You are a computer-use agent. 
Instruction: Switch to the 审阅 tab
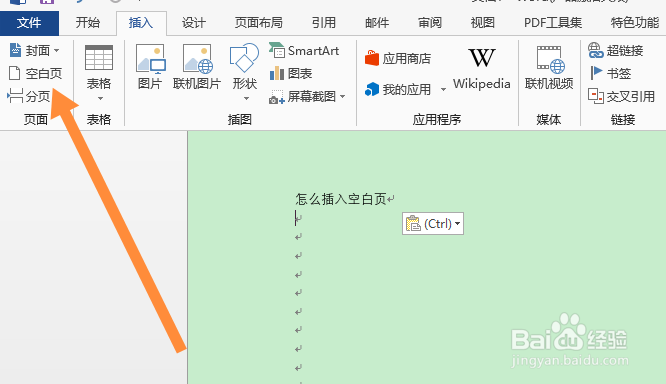pyautogui.click(x=430, y=23)
